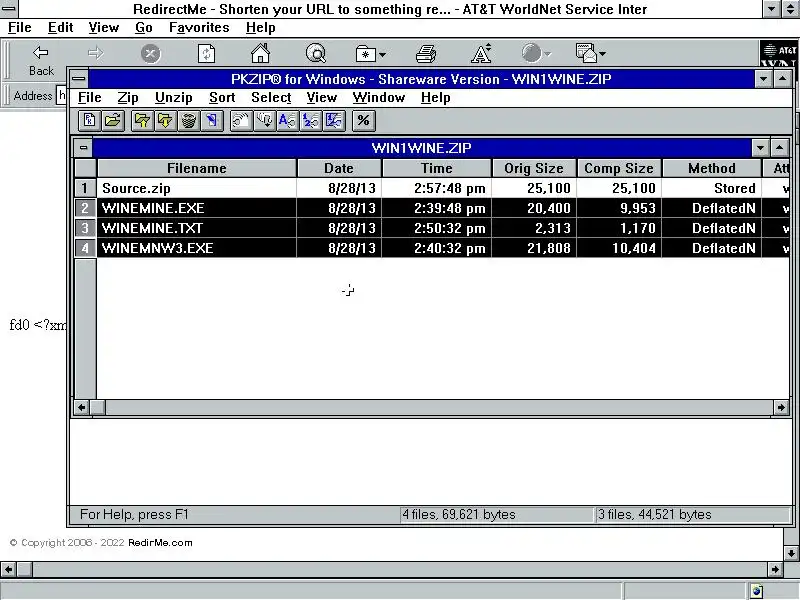This screenshot has width=800, height=600.
Task: Click browser vertical scrollbar down arrow
Action: (791, 553)
